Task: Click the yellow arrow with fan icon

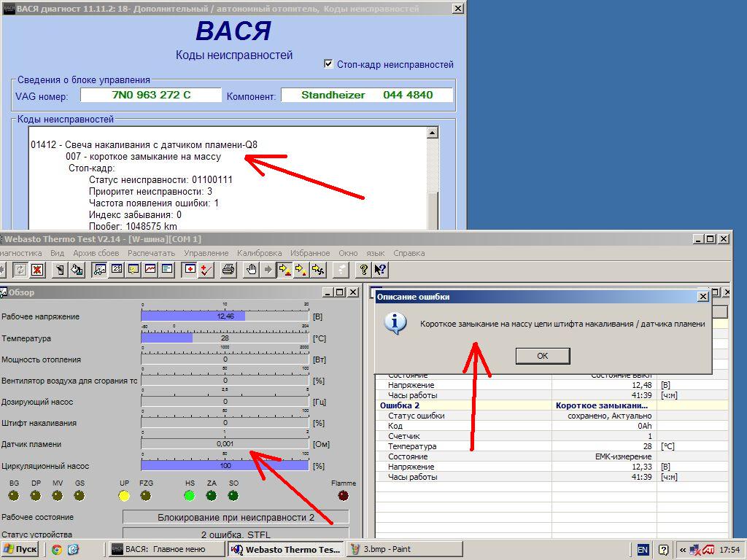Action: [x=319, y=270]
